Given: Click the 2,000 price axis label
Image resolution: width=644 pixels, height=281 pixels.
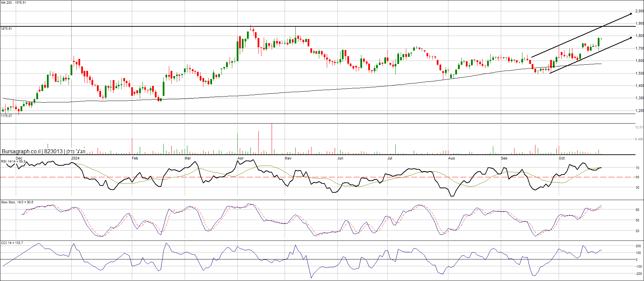Looking at the screenshot, I should pyautogui.click(x=639, y=11).
